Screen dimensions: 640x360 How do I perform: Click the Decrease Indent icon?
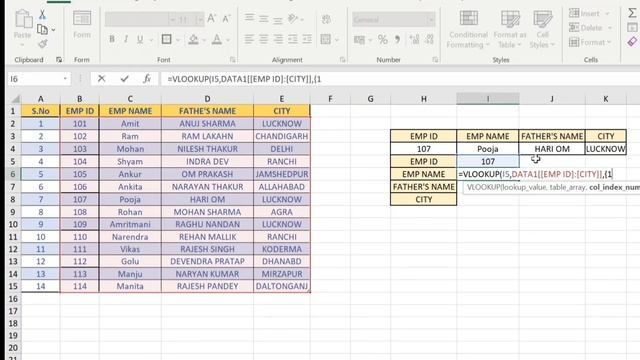tap(293, 40)
